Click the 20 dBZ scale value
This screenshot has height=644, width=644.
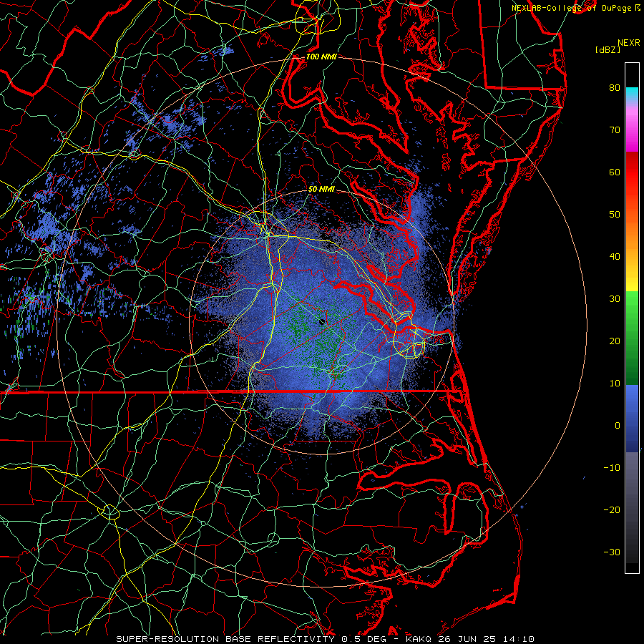(x=615, y=341)
